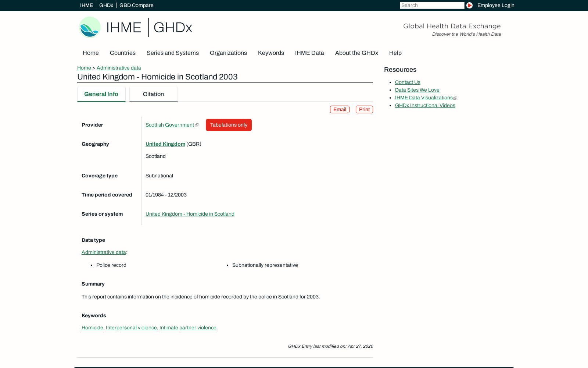The width and height of the screenshot is (588, 368).
Task: Open the Help menu item
Action: [x=395, y=53]
